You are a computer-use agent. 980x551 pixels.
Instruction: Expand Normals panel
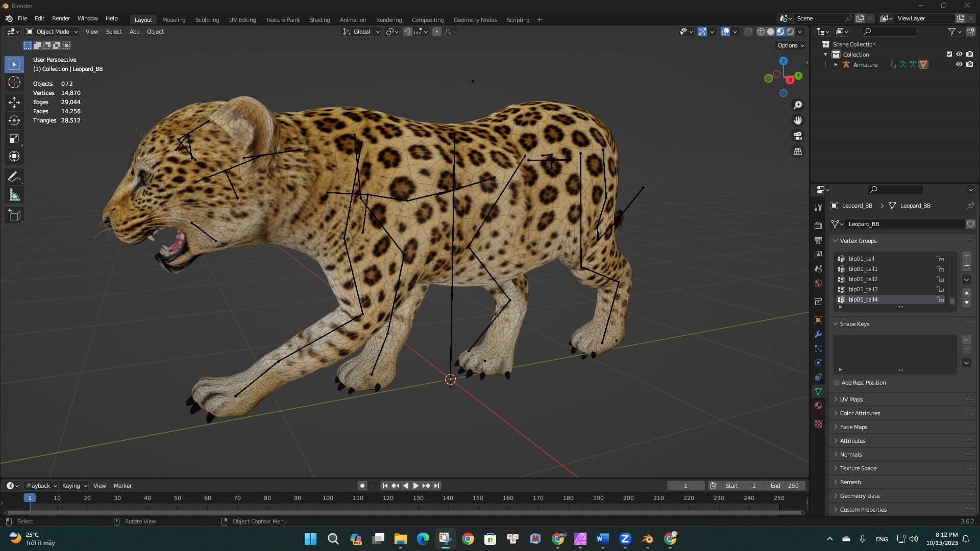(x=850, y=455)
